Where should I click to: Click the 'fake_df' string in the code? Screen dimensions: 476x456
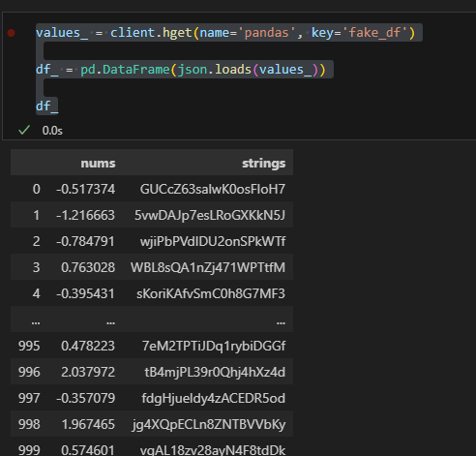click(374, 33)
